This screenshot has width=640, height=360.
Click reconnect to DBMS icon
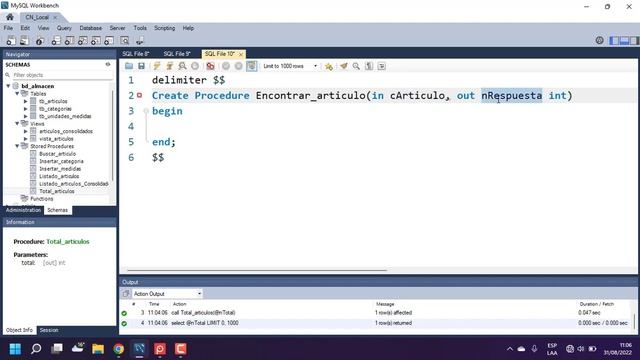coord(140,41)
